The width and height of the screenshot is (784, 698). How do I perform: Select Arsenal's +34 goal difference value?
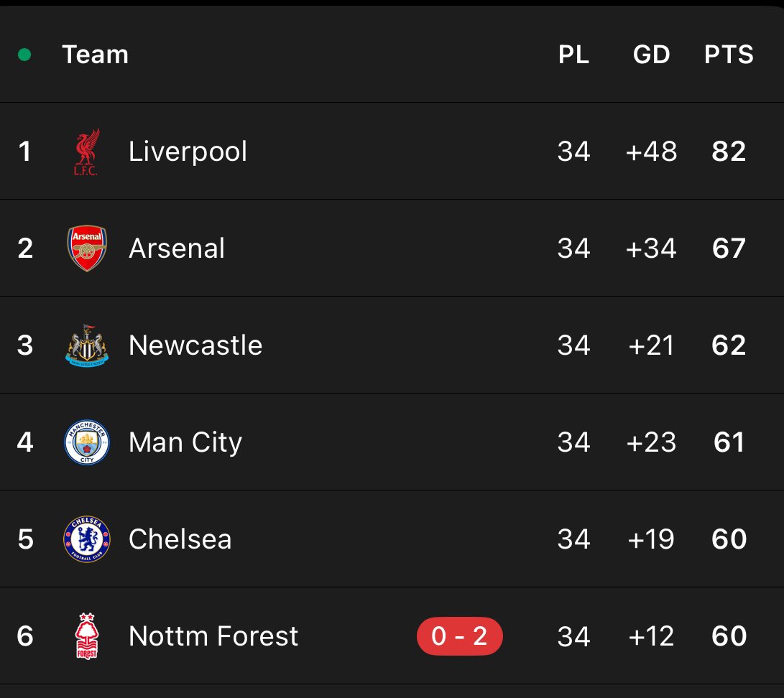click(x=651, y=248)
